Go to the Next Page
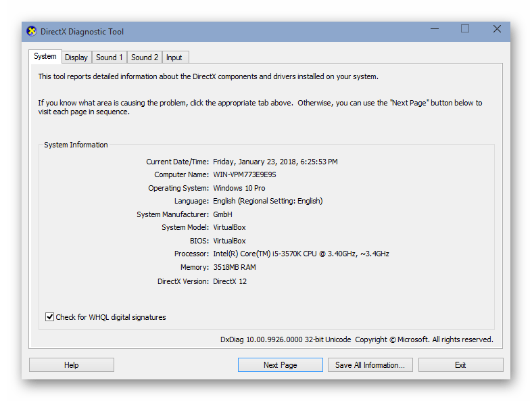The width and height of the screenshot is (532, 401). click(281, 365)
